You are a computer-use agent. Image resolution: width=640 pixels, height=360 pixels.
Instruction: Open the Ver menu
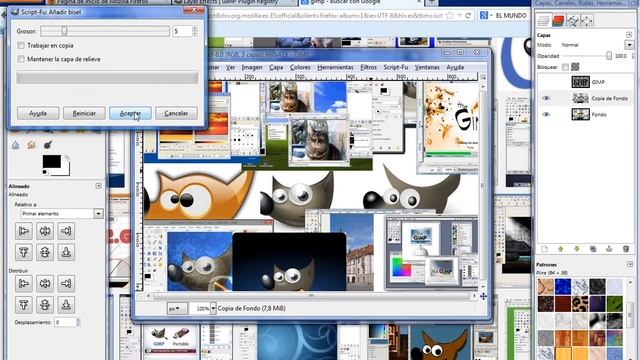coord(231,67)
